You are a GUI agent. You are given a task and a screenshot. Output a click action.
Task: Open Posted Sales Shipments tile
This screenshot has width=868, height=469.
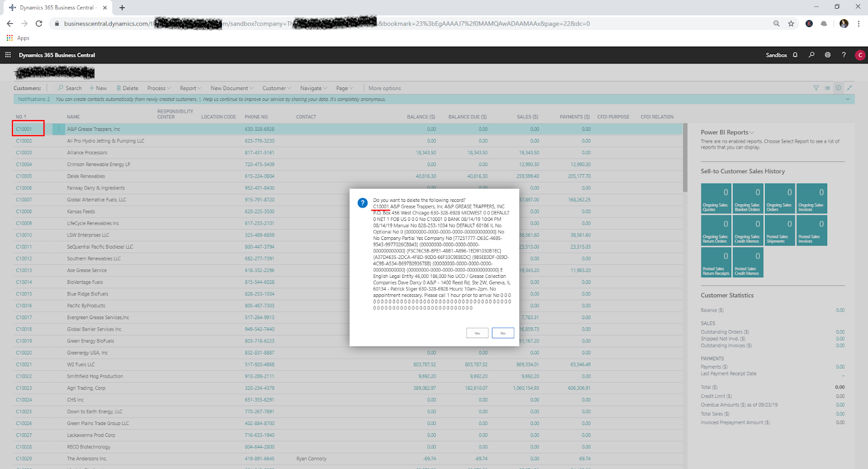coord(780,230)
